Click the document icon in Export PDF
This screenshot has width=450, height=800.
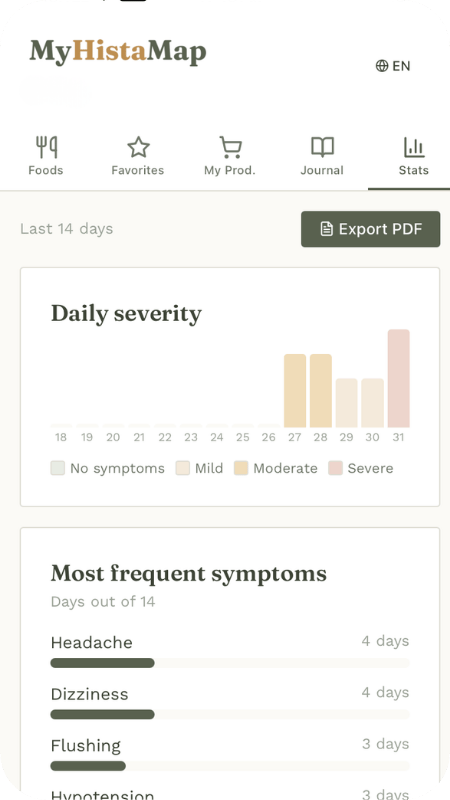[327, 229]
